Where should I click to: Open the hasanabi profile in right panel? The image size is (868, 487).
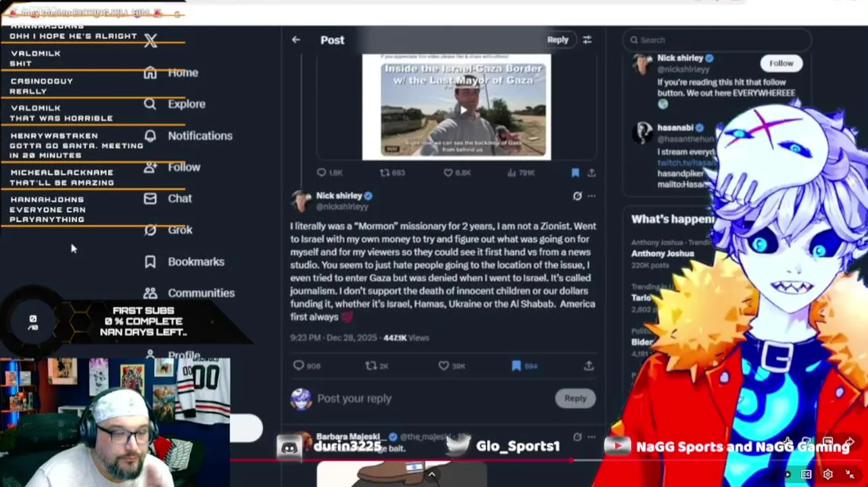pyautogui.click(x=675, y=128)
